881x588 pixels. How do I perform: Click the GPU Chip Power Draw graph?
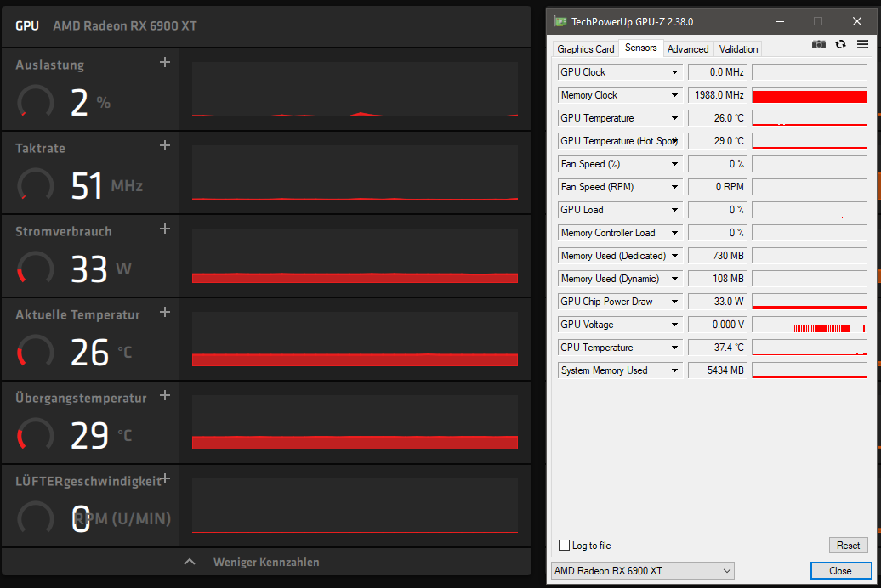click(x=809, y=302)
